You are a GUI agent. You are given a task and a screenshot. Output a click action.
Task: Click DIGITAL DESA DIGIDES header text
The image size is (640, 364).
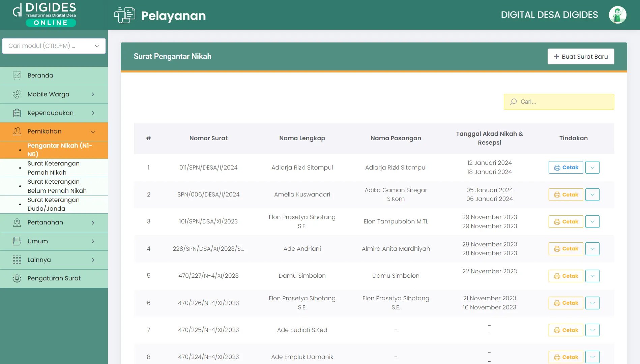click(x=549, y=15)
